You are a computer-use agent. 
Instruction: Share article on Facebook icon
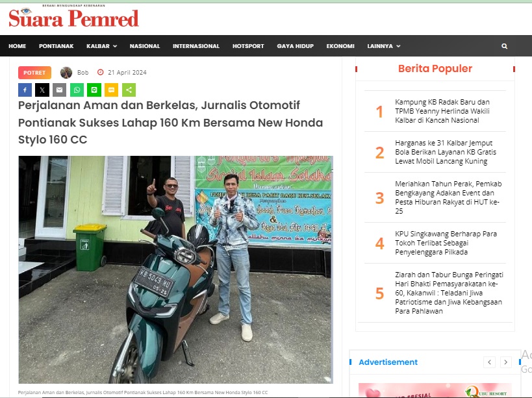(25, 90)
